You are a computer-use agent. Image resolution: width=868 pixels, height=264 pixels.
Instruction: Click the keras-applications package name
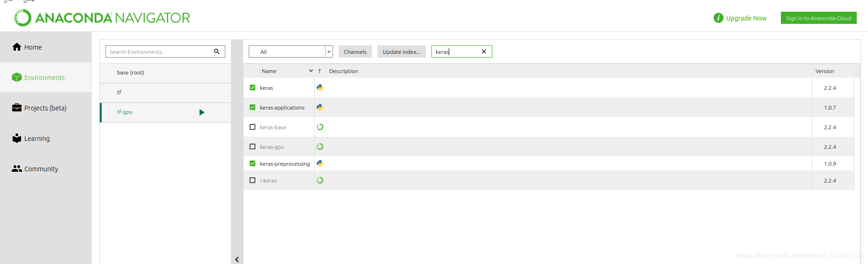coord(282,108)
